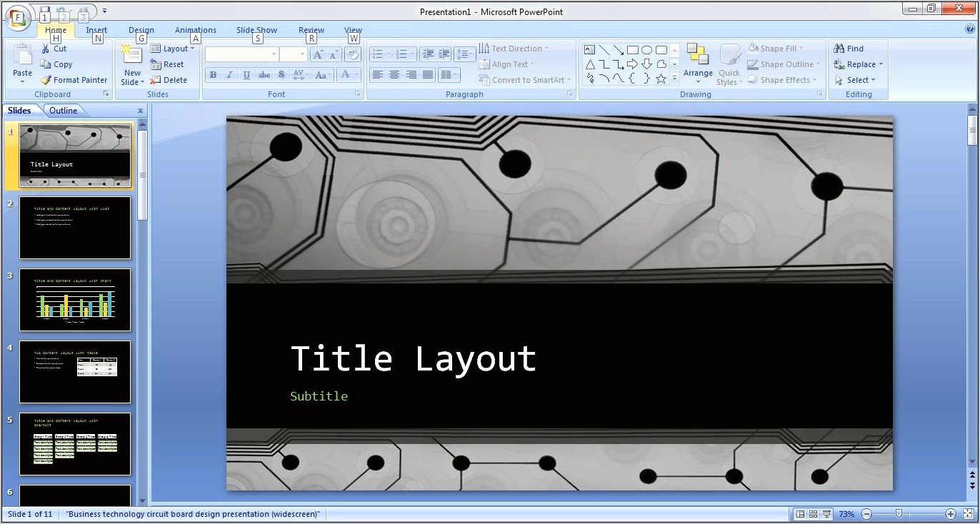
Task: Open the Insert ribbon tab
Action: coord(96,30)
